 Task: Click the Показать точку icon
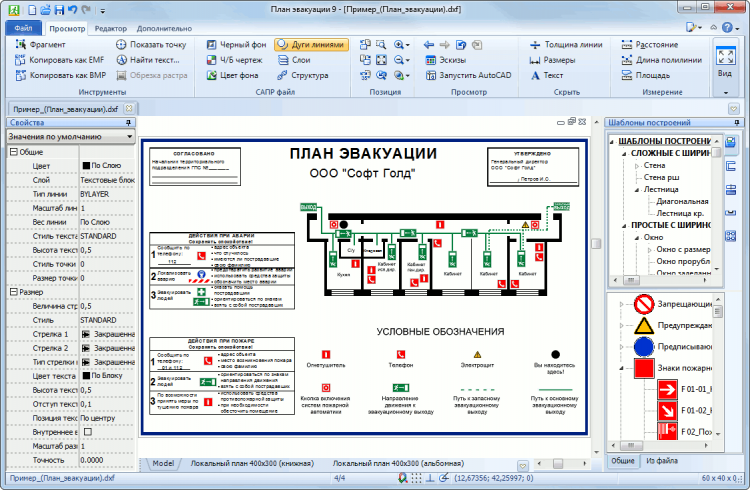pyautogui.click(x=121, y=45)
